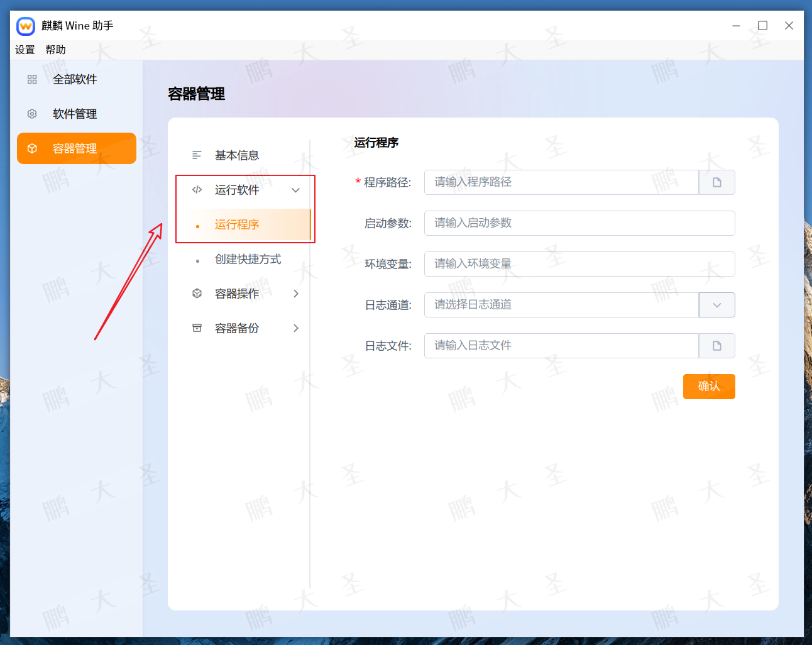Focus the 日志文件 input field
Screen dimensions: 812x645
[561, 346]
